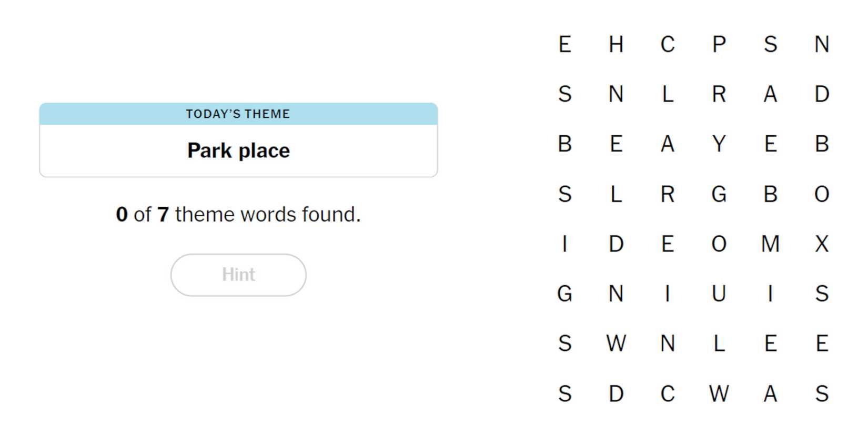Pick the letter Y in the grid
Viewport: 868px width, 434px height.
point(719,144)
